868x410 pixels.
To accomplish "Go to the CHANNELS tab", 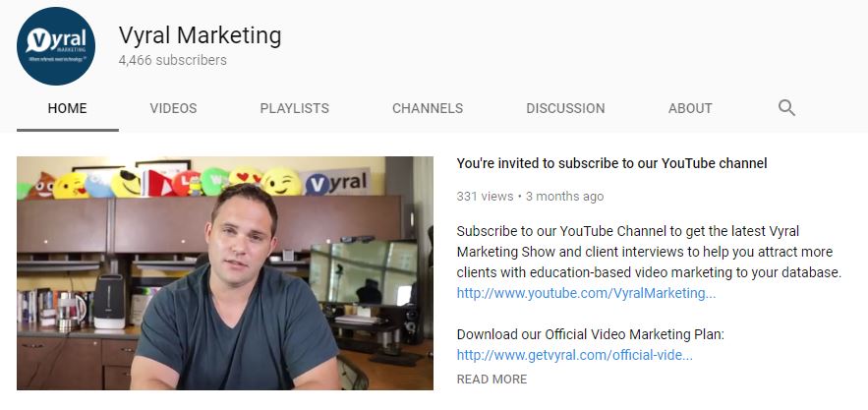I will pos(428,108).
